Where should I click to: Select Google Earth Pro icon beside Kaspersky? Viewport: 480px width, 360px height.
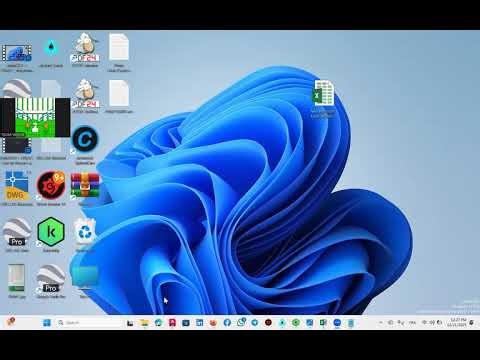tap(17, 232)
